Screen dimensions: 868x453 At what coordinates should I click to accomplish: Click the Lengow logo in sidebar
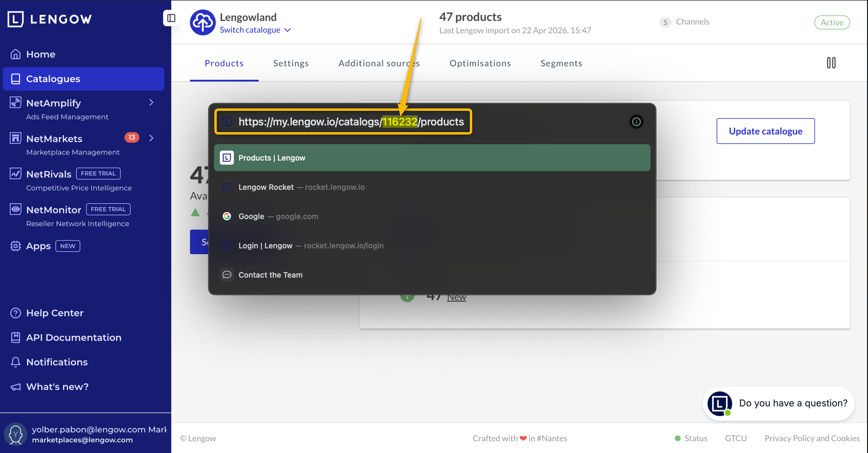(x=49, y=19)
